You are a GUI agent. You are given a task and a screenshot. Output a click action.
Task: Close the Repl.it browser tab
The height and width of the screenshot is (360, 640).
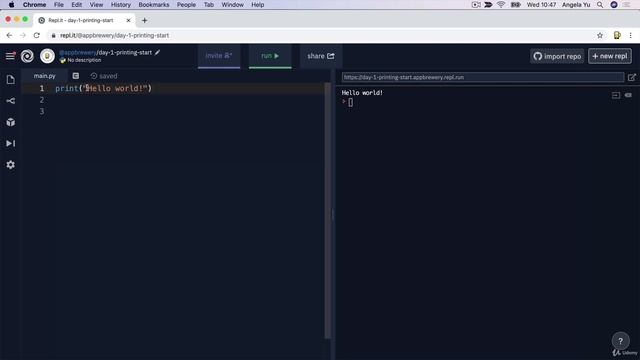click(128, 20)
